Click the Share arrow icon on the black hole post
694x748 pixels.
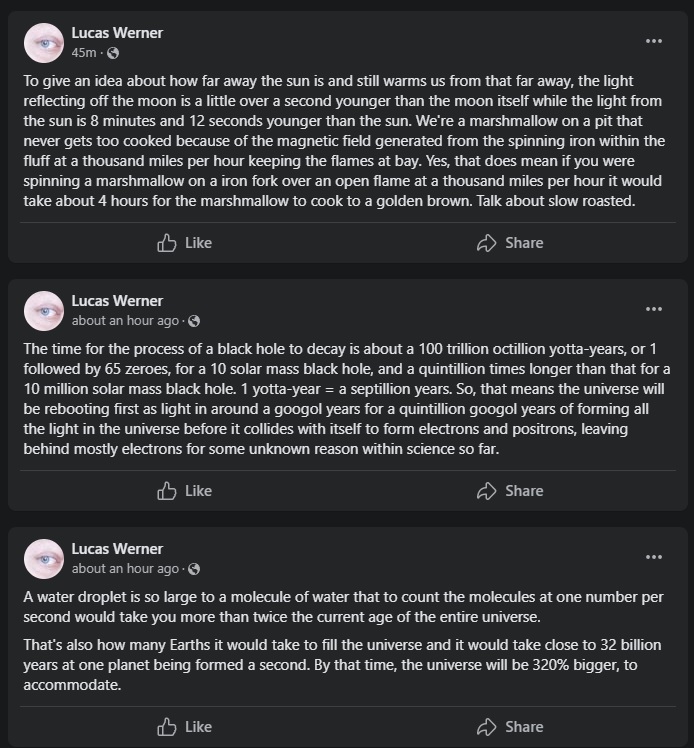[x=487, y=491]
